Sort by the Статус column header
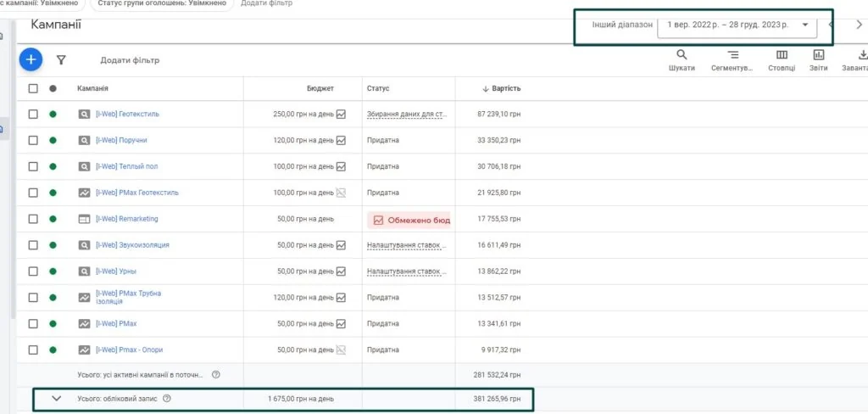This screenshot has height=414, width=868. coord(378,88)
